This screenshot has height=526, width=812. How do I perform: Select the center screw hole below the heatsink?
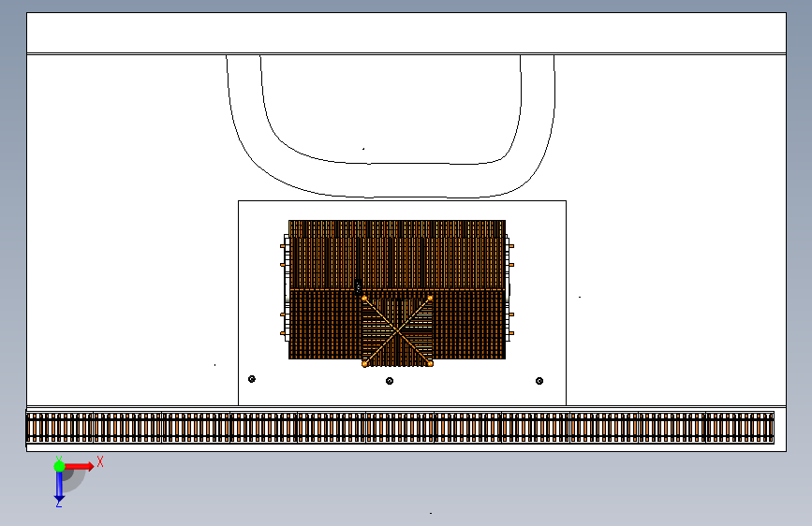click(390, 381)
